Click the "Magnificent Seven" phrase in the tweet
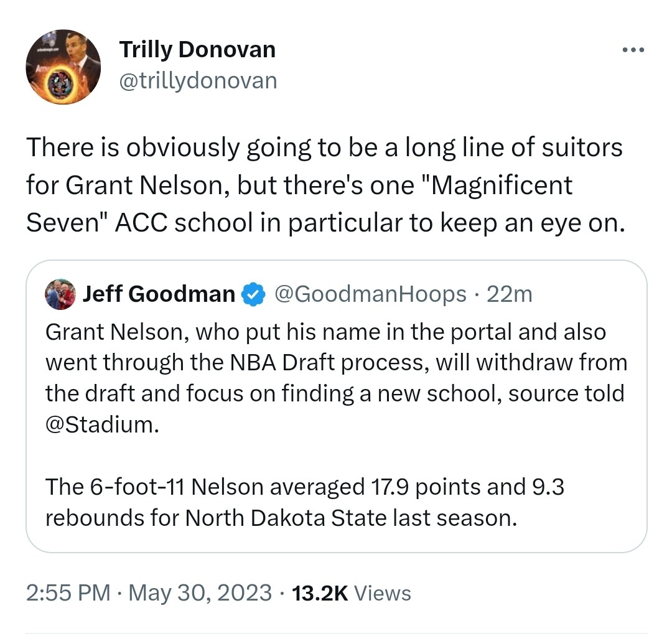Screen dimensions: 672x641 [x=299, y=204]
